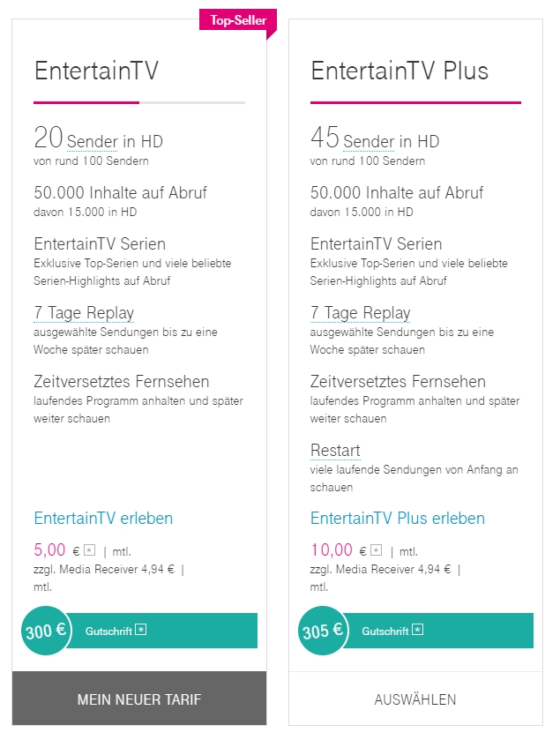560x740 pixels.
Task: Click the EntertainTV card heading
Action: click(x=97, y=71)
